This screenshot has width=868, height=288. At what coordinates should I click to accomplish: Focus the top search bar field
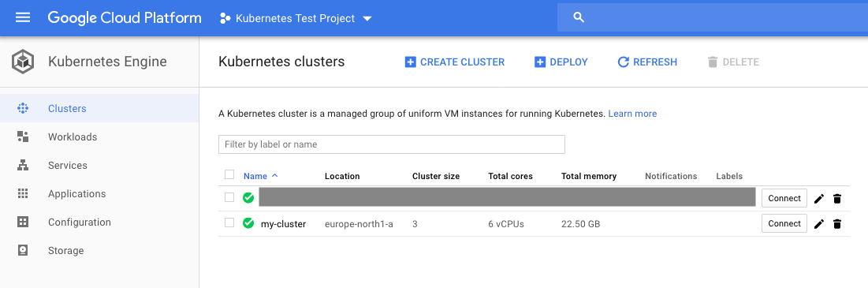713,17
